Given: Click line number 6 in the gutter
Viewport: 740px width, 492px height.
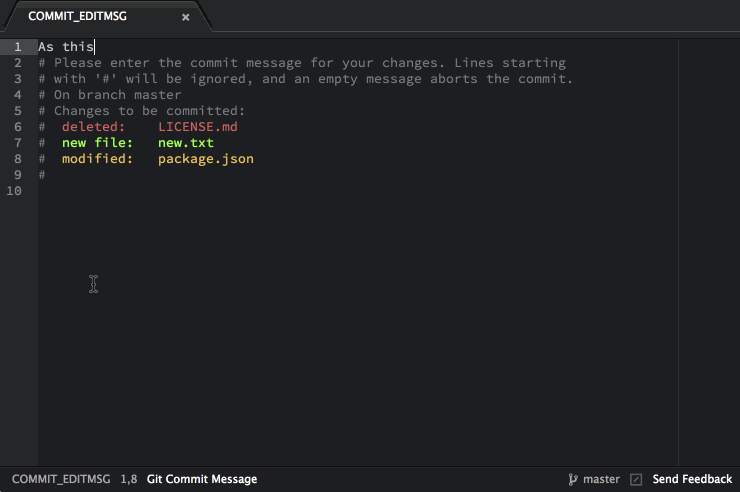Looking at the screenshot, I should point(18,127).
